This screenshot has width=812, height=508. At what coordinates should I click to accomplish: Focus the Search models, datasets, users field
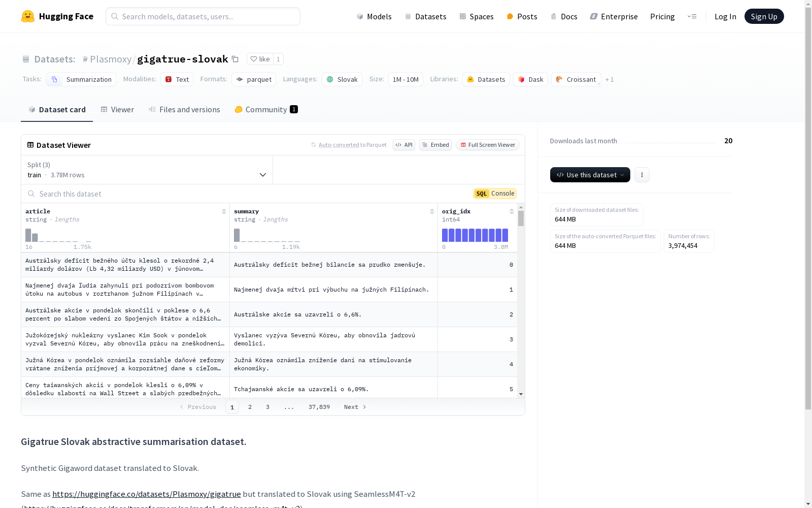pos(203,16)
